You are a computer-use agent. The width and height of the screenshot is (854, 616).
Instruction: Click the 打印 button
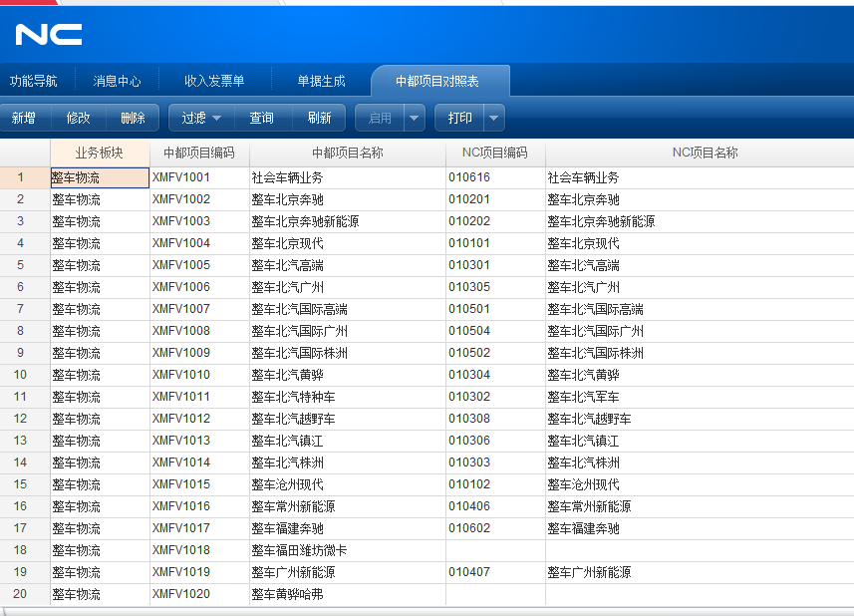click(459, 118)
